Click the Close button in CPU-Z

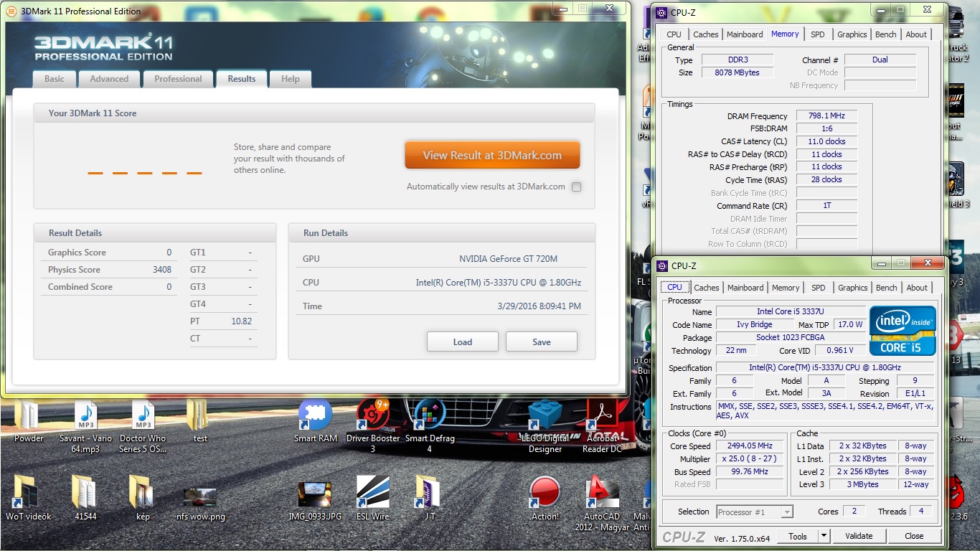click(914, 536)
